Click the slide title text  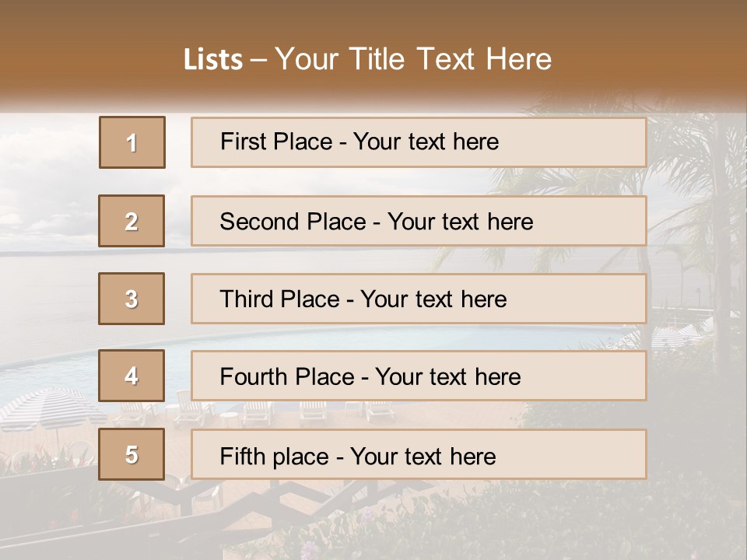[368, 59]
